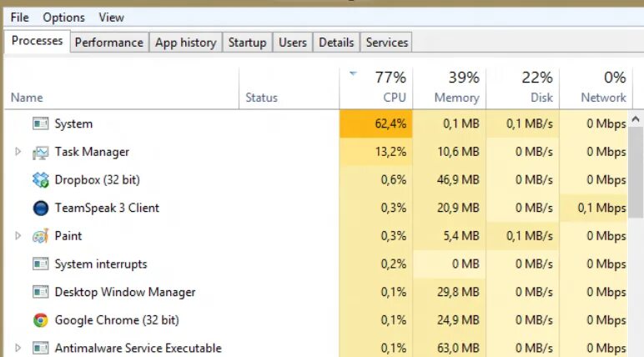Sort by the Disk column header
This screenshot has width=644, height=357.
click(x=523, y=88)
